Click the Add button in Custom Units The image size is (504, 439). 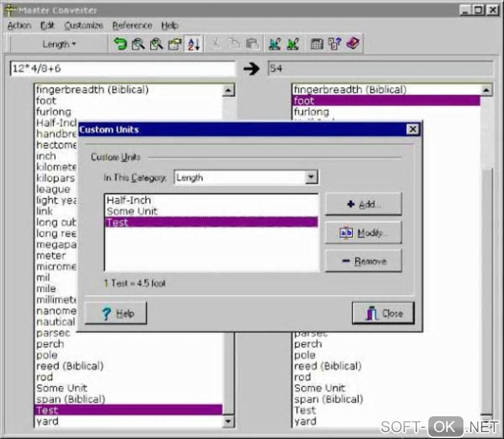[x=363, y=204]
